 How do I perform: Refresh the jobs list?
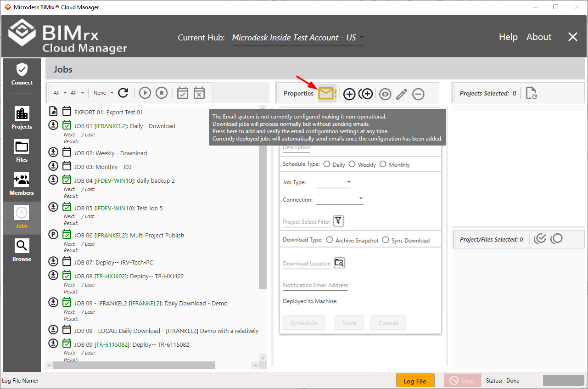(123, 93)
